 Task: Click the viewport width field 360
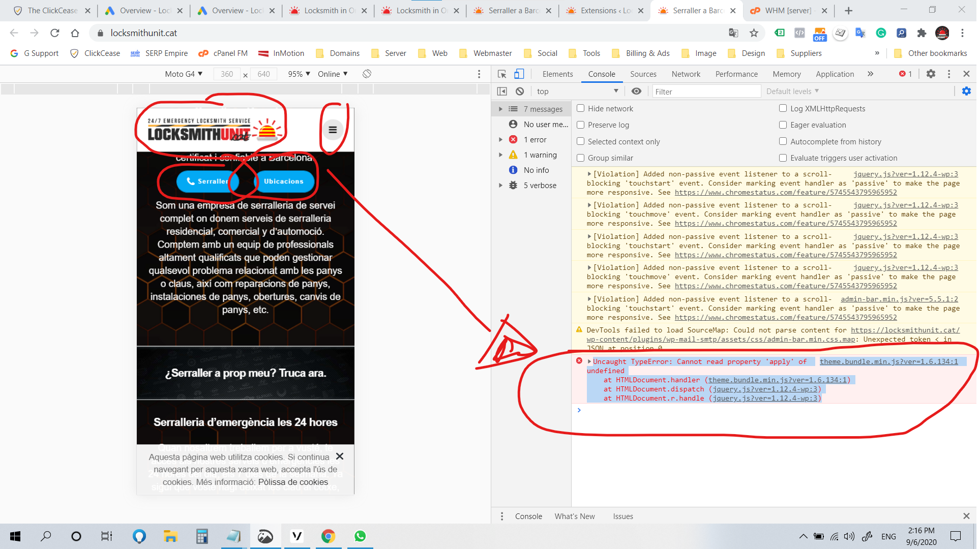tap(227, 74)
